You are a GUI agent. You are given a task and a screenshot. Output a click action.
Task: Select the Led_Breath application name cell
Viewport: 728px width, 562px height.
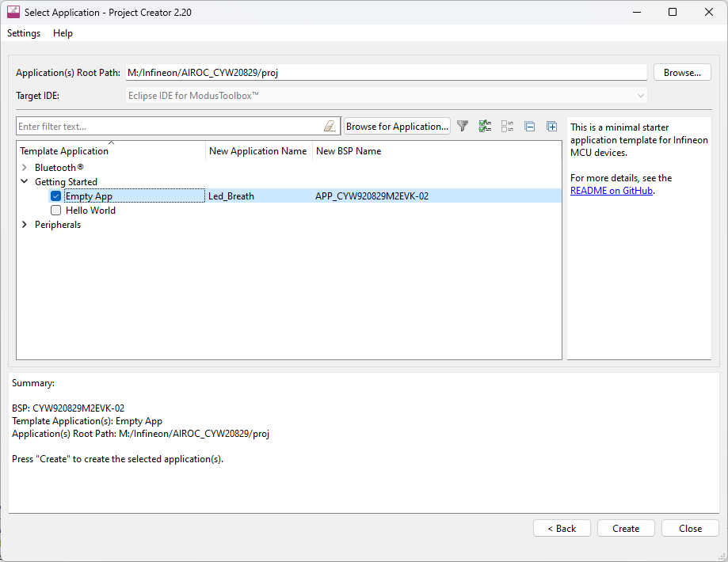[231, 196]
